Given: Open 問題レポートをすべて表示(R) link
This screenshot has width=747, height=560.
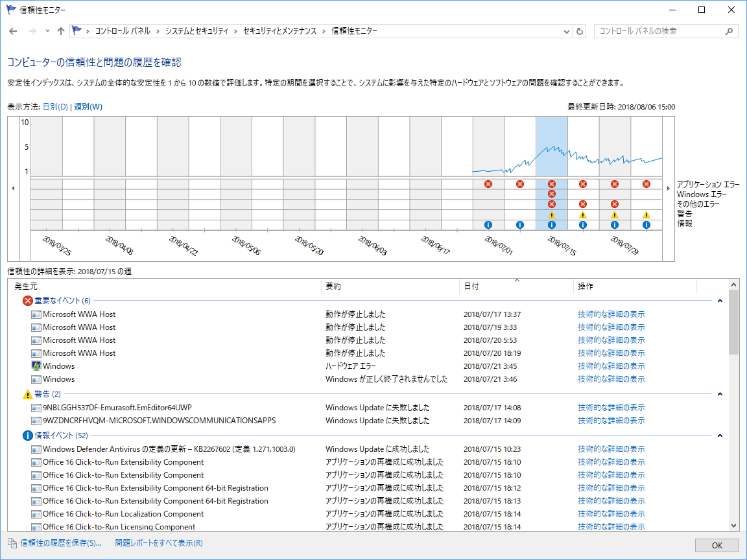Looking at the screenshot, I should 159,543.
